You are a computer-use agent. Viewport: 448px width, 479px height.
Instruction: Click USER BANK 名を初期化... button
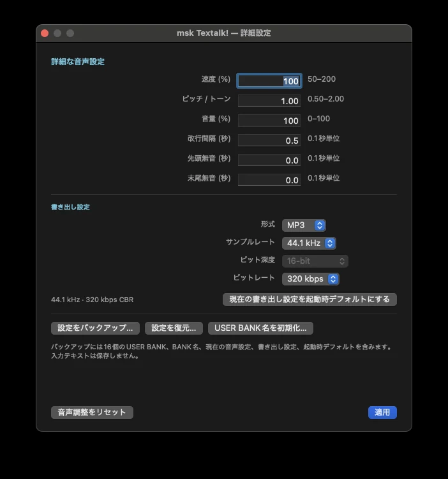click(260, 328)
